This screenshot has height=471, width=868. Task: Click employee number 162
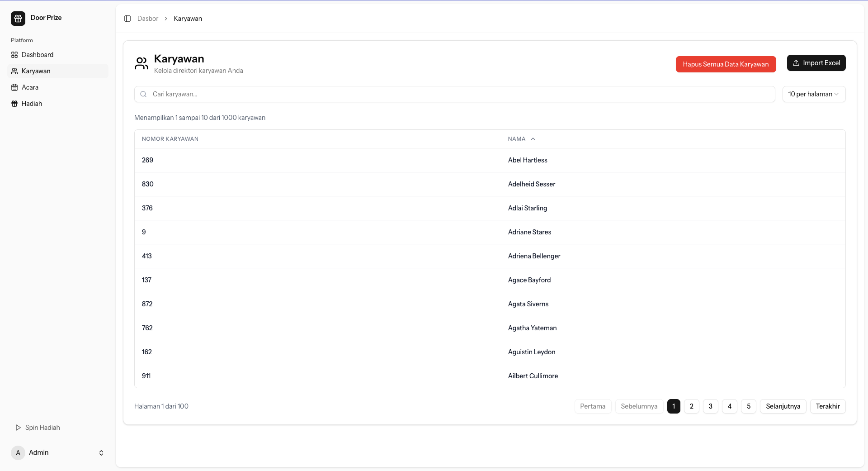(x=147, y=352)
